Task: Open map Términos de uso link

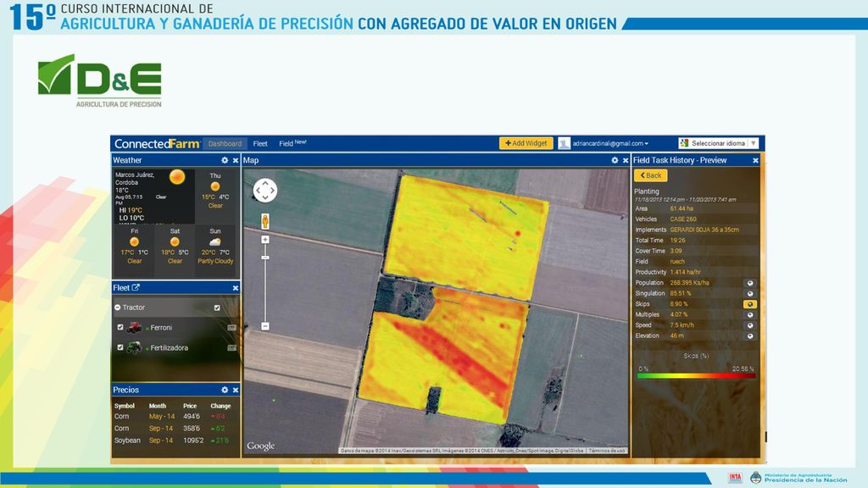Action: point(607,451)
